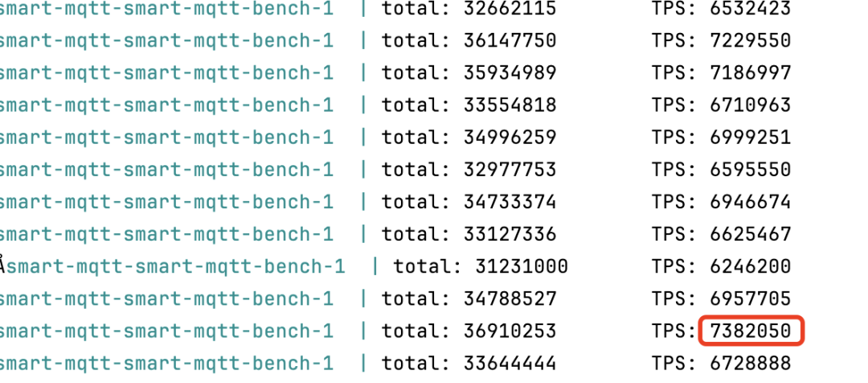Viewport: 868px width, 383px height.
Task: Click the TPS value 6246200
Action: (751, 266)
